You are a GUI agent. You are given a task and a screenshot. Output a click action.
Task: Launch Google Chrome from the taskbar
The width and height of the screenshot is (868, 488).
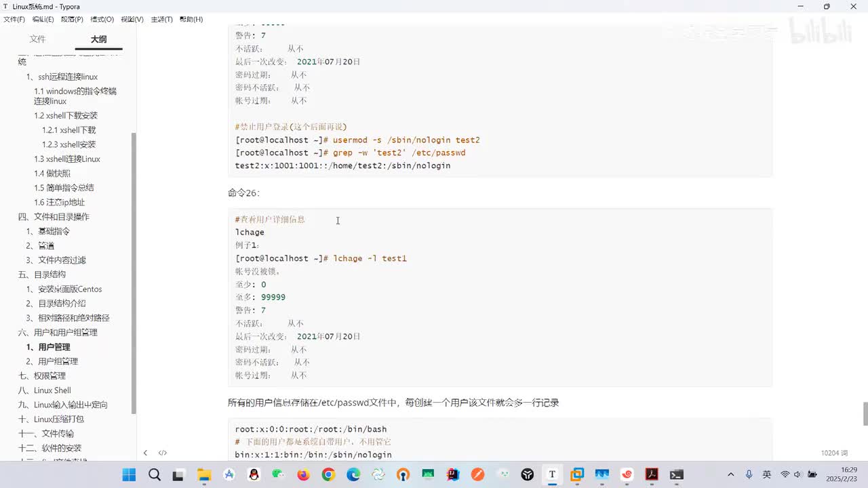[328, 474]
